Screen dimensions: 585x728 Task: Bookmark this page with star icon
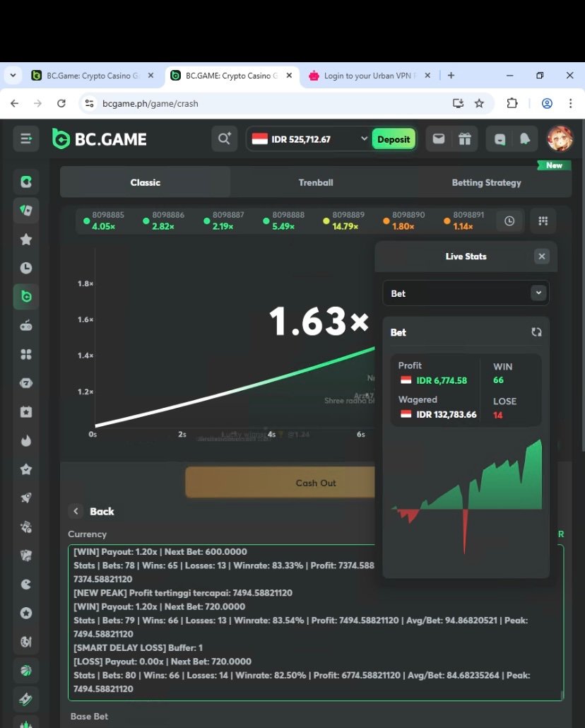click(x=479, y=103)
